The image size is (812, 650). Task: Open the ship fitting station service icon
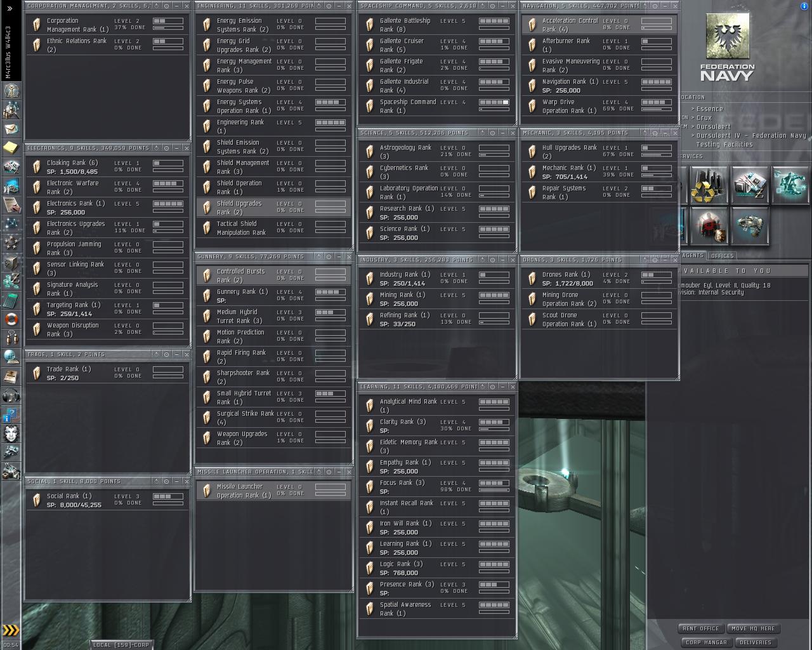(750, 226)
